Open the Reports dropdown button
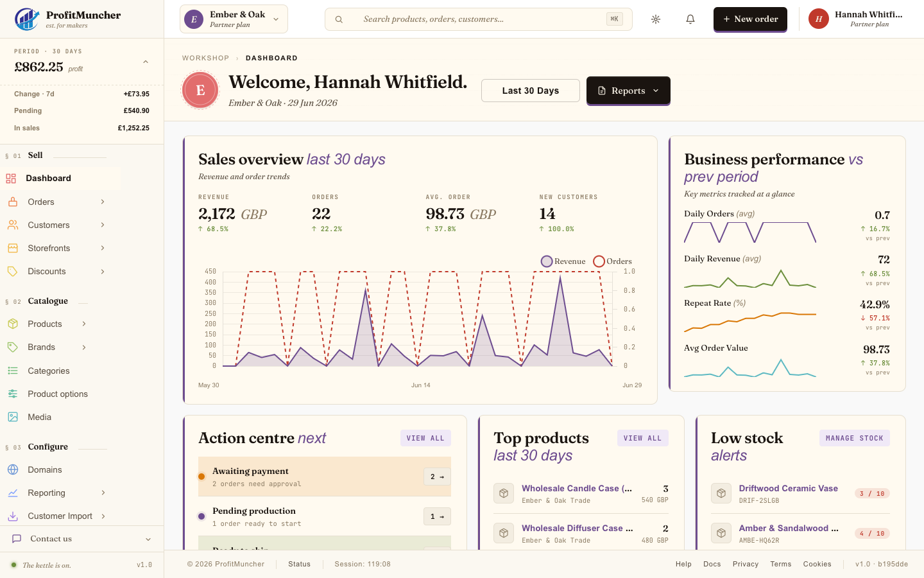 [x=628, y=91]
